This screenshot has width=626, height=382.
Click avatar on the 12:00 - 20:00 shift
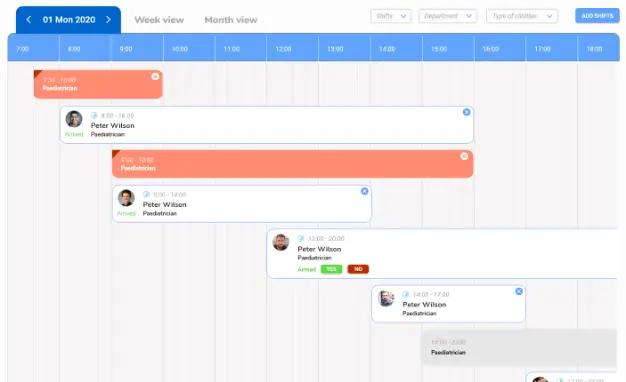281,242
